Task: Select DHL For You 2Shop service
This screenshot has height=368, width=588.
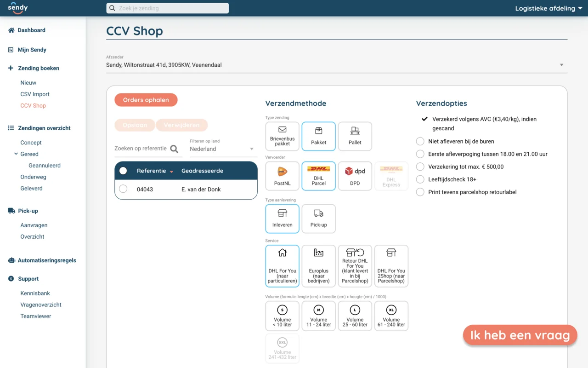Action: point(391,266)
